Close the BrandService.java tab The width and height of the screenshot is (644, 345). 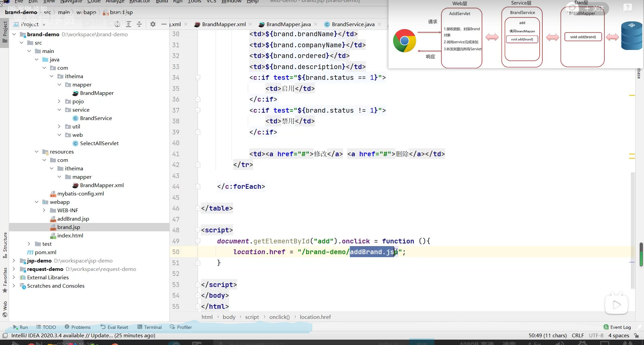pyautogui.click(x=379, y=24)
